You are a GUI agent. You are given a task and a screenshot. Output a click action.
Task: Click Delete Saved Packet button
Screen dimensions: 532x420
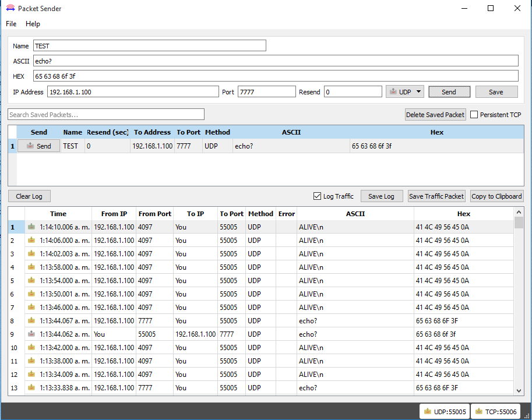435,115
